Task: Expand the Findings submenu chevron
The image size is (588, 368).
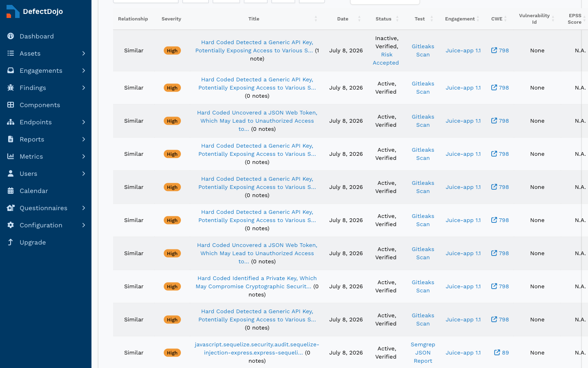Action: (x=84, y=88)
